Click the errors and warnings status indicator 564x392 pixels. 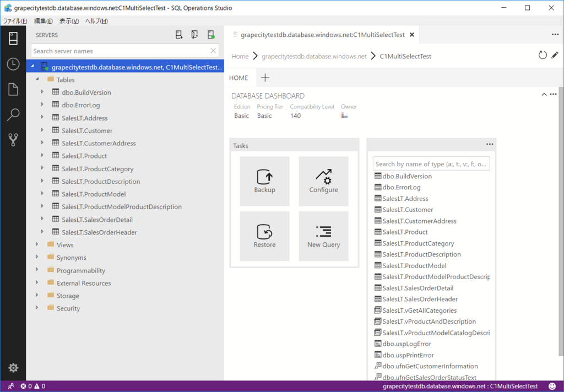coord(32,386)
